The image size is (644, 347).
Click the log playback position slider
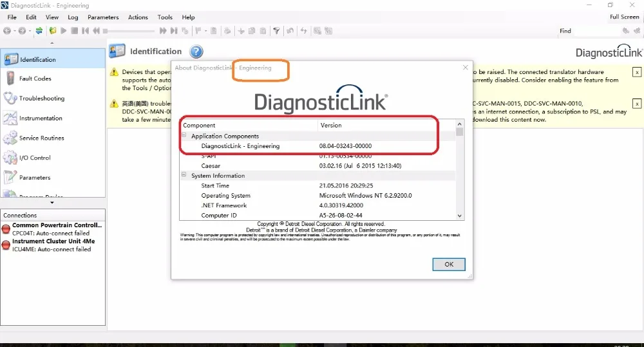coord(129,31)
